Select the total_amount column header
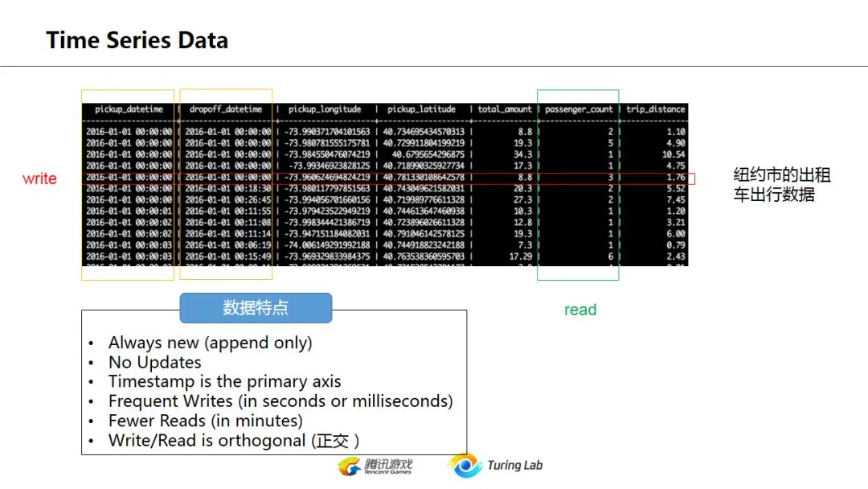This screenshot has height=489, width=868. click(x=504, y=109)
